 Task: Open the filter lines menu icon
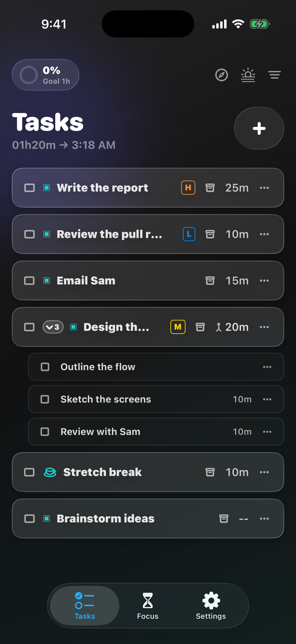click(274, 75)
